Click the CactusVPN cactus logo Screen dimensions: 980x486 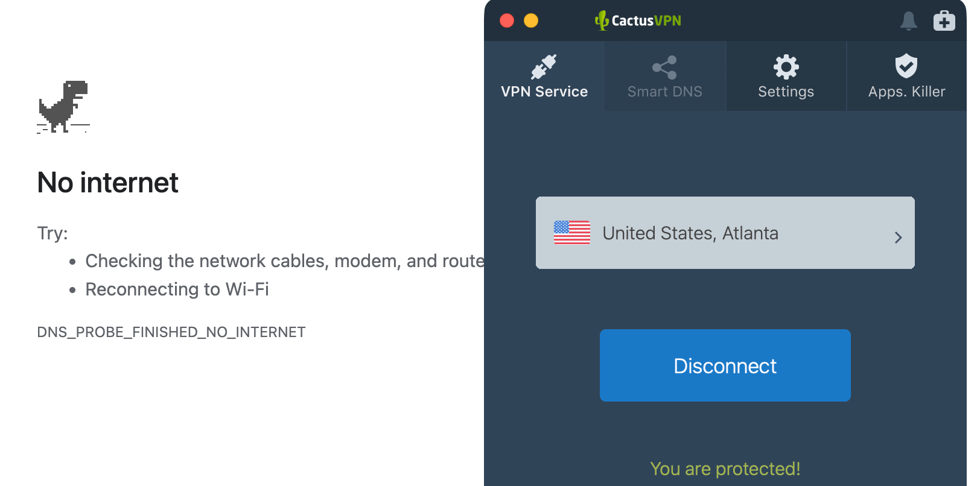601,20
